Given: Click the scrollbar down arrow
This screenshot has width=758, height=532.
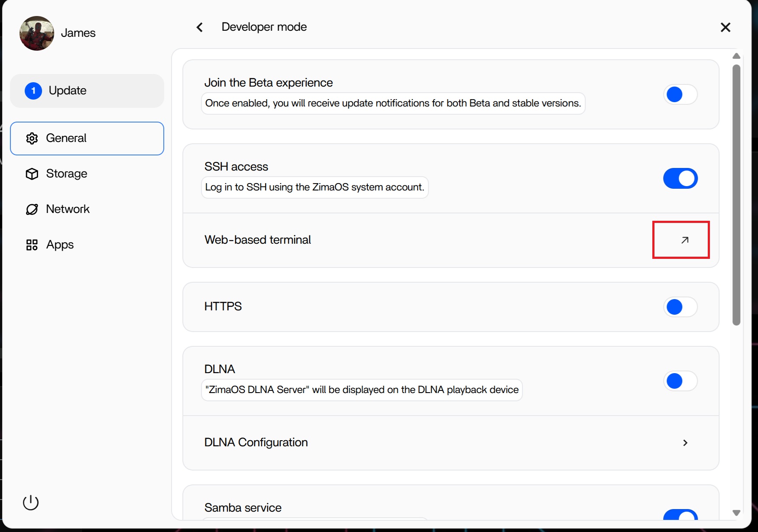Looking at the screenshot, I should point(736,513).
